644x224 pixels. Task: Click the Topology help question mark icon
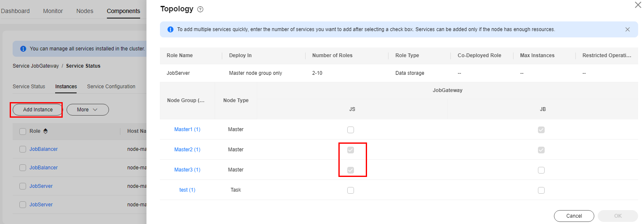click(200, 9)
